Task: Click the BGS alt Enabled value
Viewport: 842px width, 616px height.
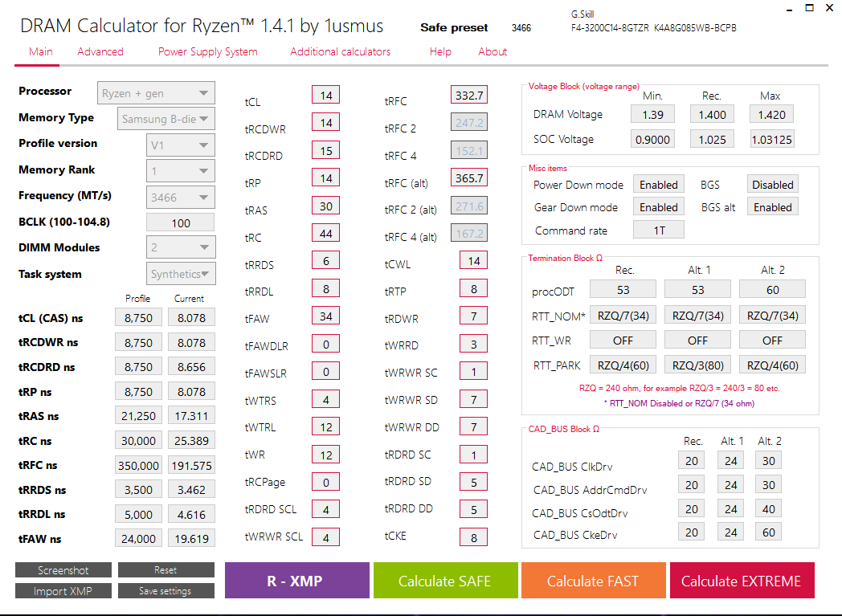Action: [772, 206]
